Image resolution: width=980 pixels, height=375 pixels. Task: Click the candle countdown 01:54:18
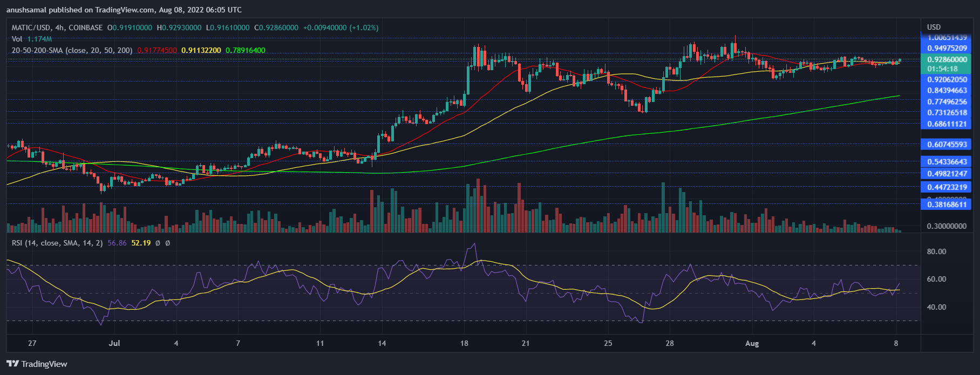[942, 69]
